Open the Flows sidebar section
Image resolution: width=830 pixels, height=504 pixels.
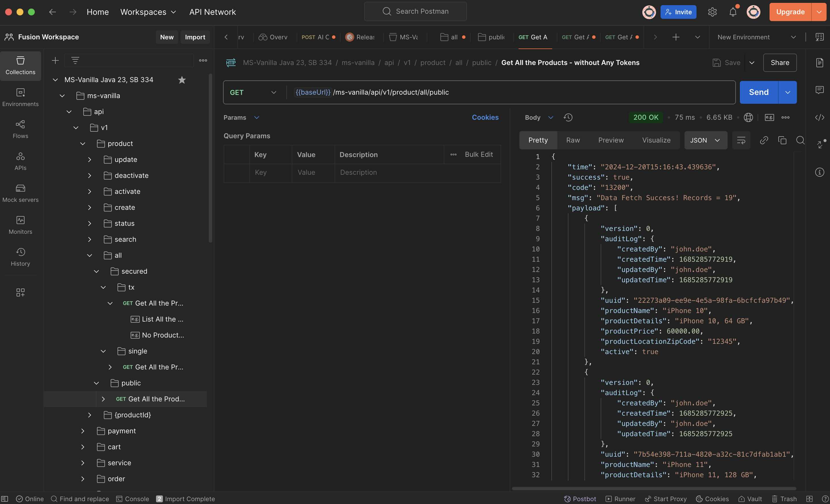(x=20, y=129)
